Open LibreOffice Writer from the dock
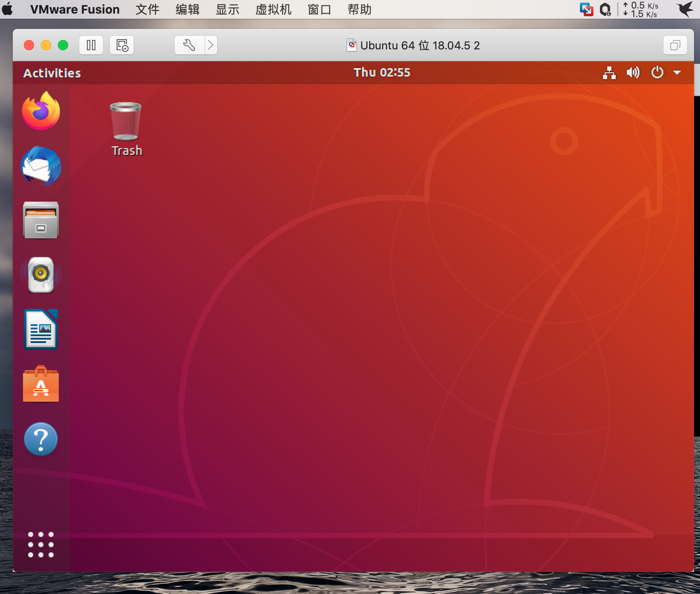Image resolution: width=700 pixels, height=594 pixels. [41, 329]
